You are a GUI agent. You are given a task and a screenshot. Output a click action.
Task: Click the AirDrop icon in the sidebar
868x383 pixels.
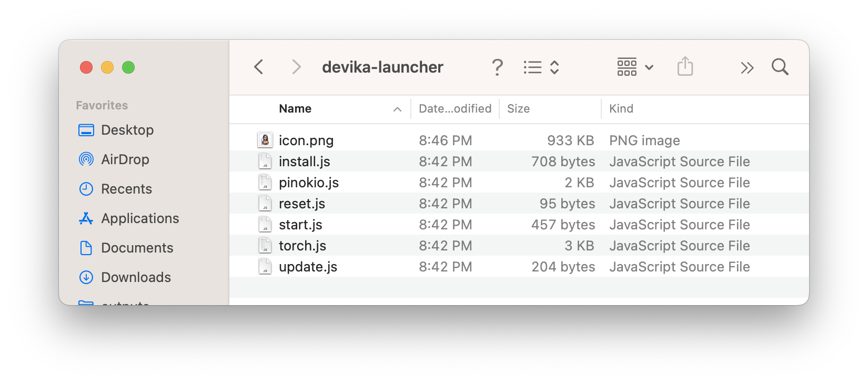(86, 159)
